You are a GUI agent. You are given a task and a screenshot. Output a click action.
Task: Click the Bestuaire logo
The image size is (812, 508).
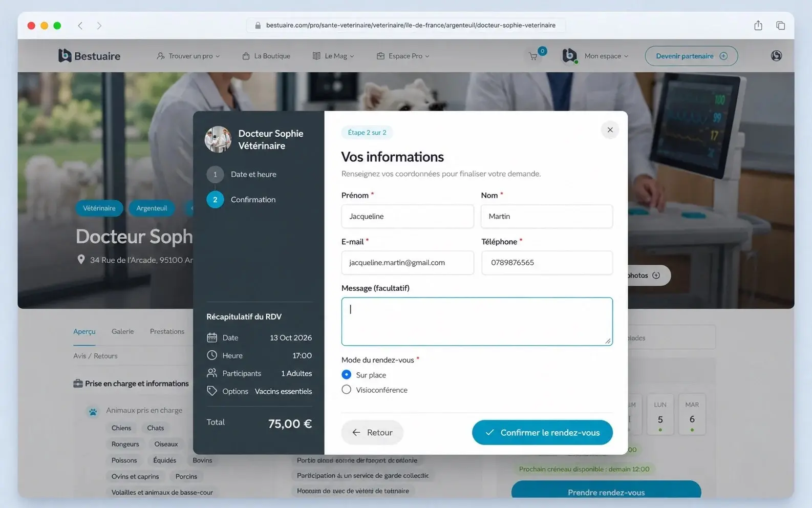[x=89, y=56]
